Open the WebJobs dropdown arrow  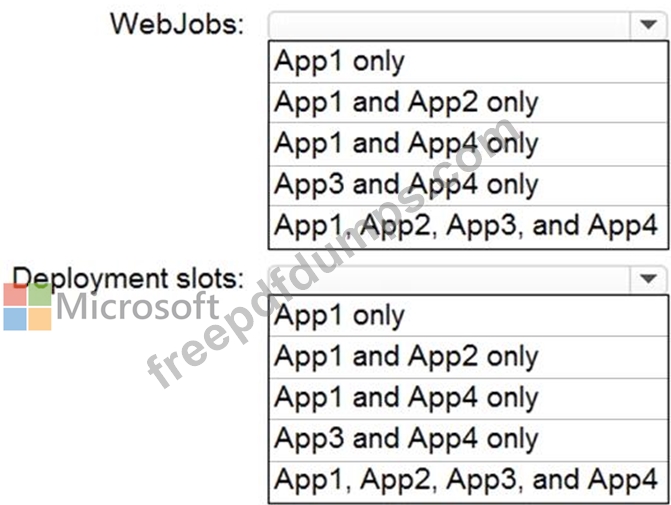(648, 25)
